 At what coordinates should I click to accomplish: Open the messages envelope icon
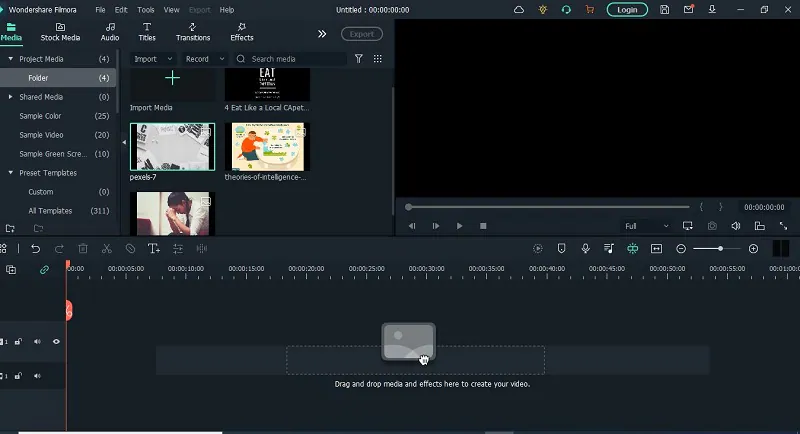(x=688, y=9)
